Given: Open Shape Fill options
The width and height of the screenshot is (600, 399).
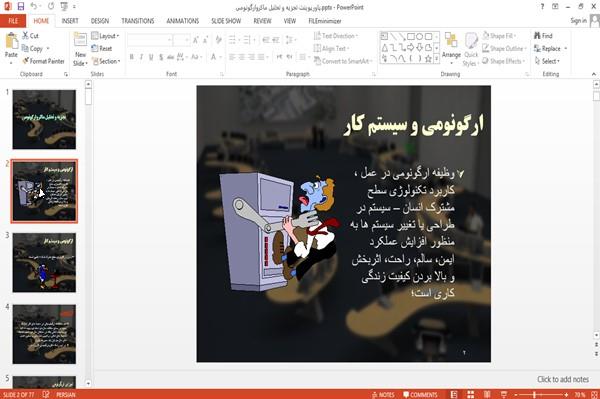Looking at the screenshot, I should point(499,36).
